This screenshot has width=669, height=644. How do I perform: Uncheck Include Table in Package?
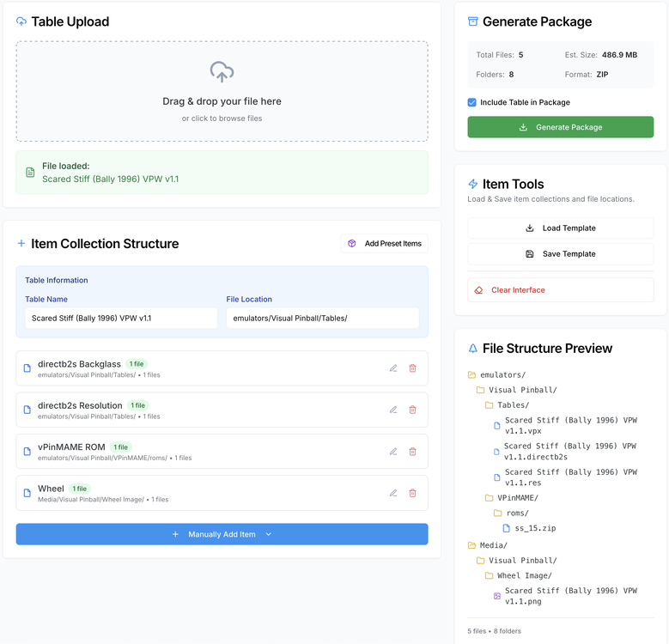click(x=471, y=102)
